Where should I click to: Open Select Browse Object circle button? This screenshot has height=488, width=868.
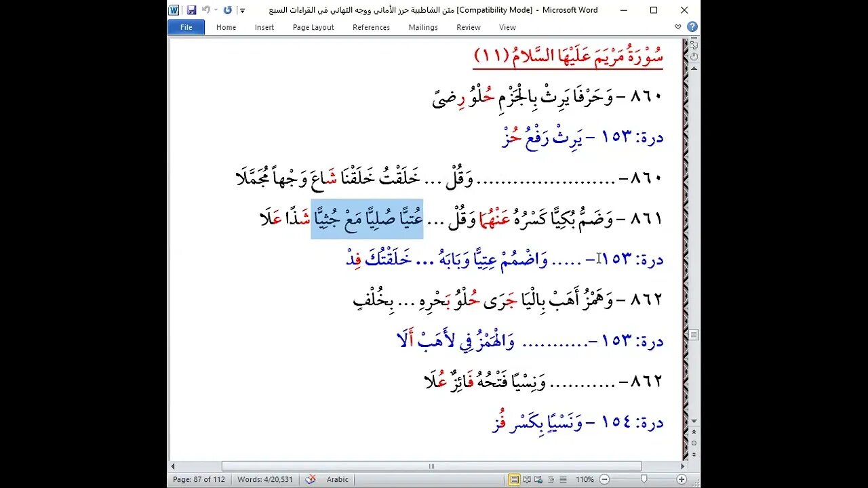pyautogui.click(x=694, y=442)
